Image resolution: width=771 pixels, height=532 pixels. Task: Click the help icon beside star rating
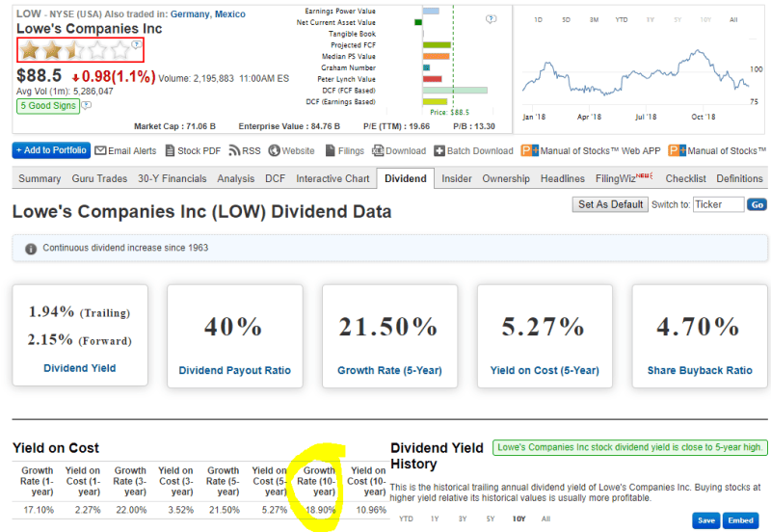[x=137, y=44]
